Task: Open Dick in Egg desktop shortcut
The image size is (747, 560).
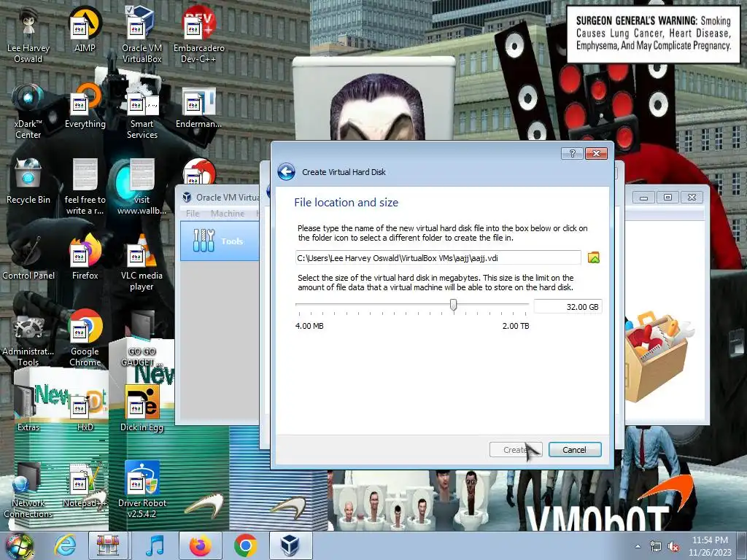Action: coord(142,408)
